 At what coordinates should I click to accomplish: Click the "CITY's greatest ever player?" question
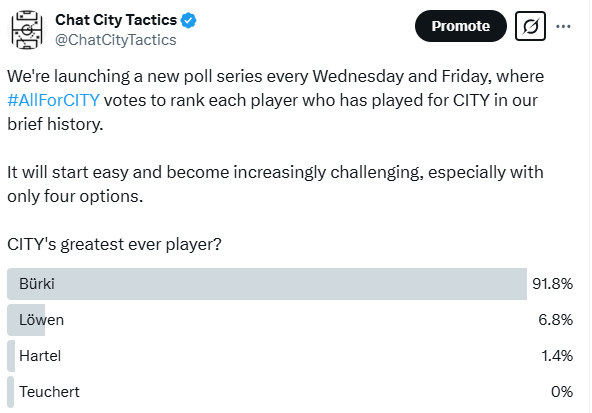114,245
